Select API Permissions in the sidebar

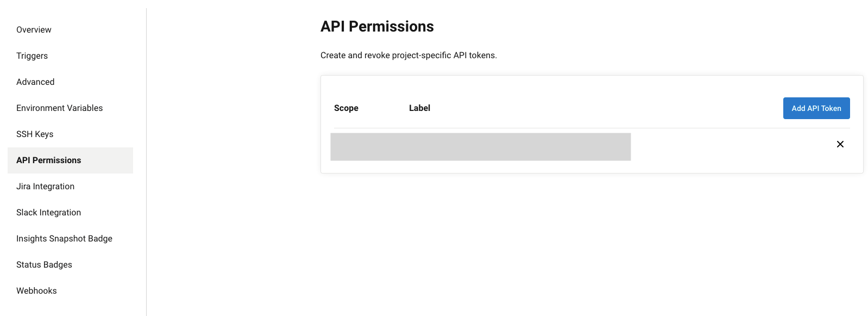coord(49,160)
